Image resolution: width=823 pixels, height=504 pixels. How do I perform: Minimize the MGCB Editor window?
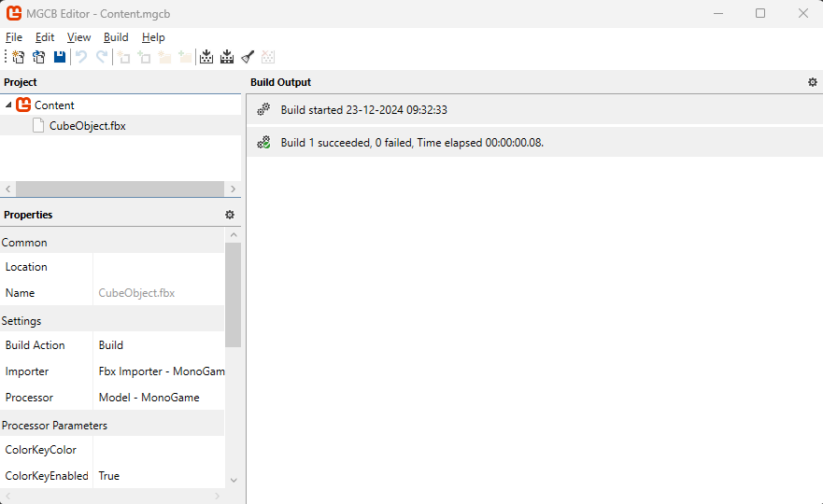[718, 14]
